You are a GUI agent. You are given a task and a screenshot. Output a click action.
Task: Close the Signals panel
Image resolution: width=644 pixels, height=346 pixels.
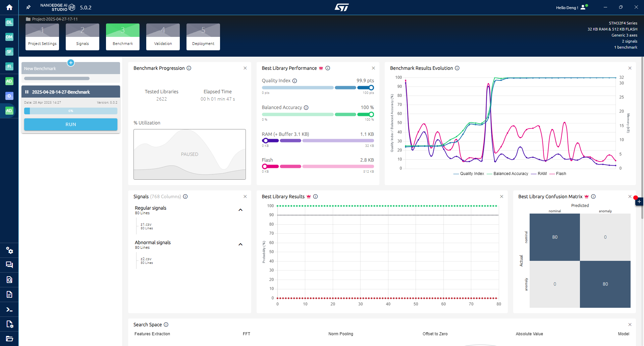pyautogui.click(x=245, y=196)
